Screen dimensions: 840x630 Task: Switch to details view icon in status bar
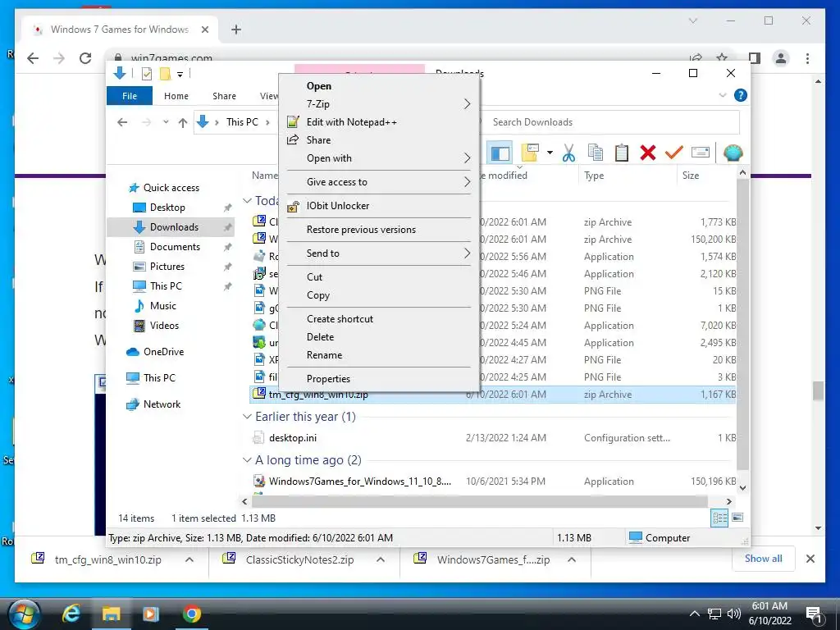point(719,518)
